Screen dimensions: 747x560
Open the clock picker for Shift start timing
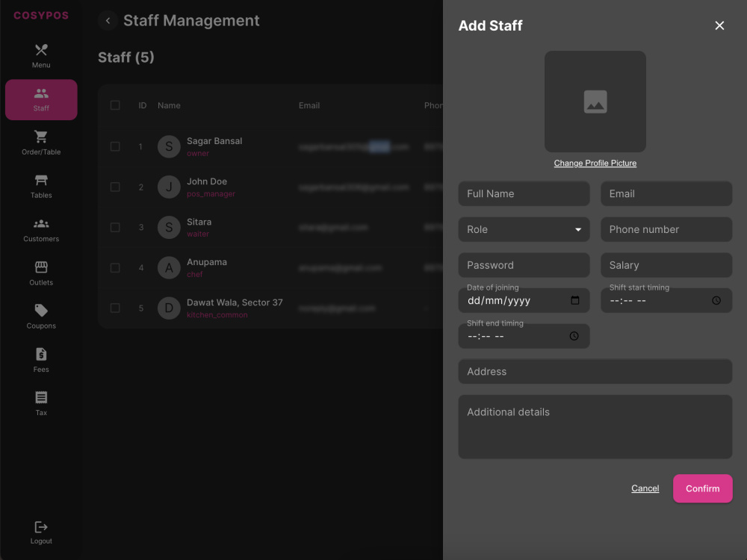(x=716, y=300)
